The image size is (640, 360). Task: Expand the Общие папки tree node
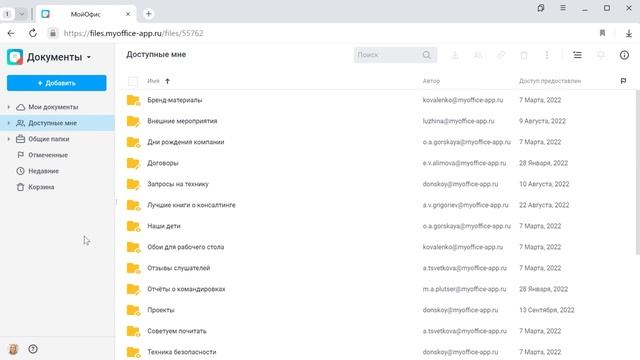(9, 139)
